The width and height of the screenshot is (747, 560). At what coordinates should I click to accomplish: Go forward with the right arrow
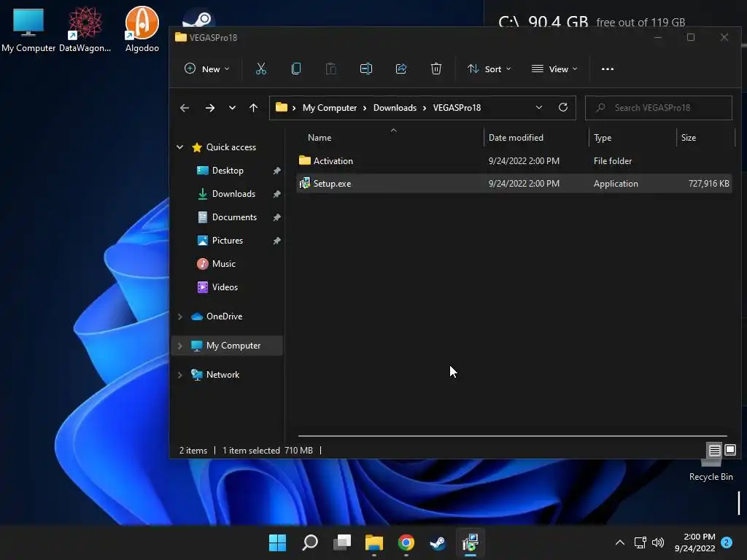click(209, 108)
